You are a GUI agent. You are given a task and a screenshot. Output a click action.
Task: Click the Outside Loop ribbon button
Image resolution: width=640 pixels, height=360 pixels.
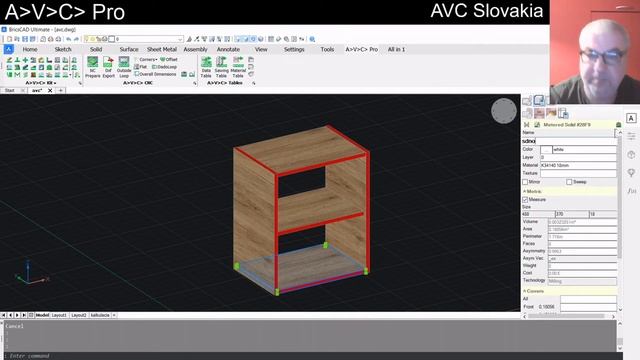[124, 67]
